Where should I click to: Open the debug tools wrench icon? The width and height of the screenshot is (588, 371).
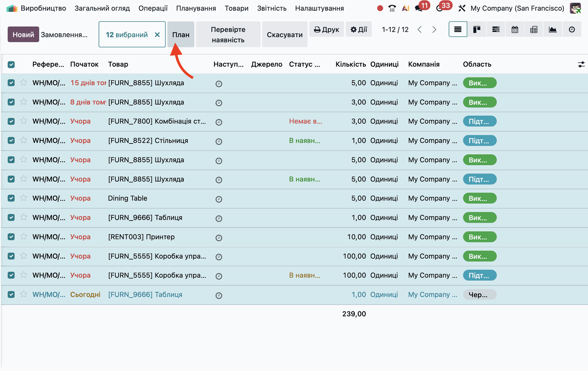[462, 8]
